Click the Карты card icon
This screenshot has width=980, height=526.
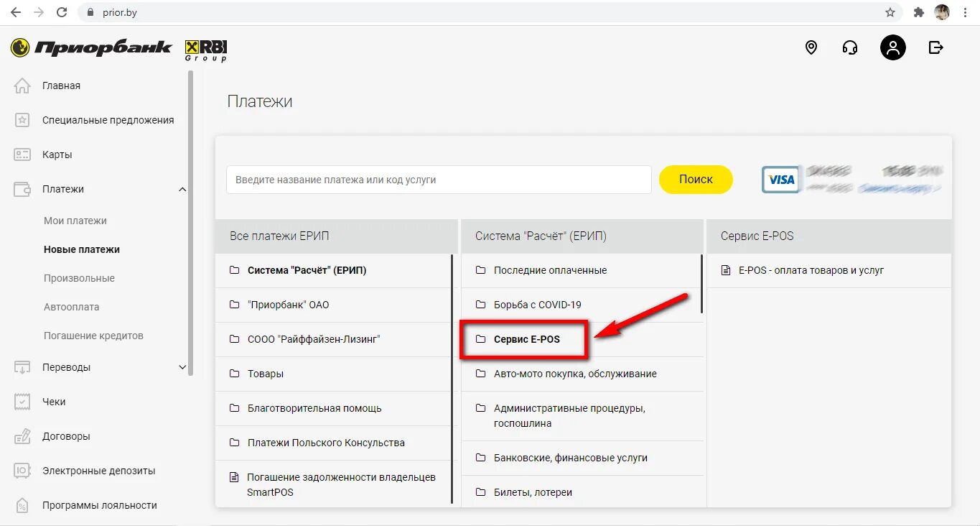(x=22, y=154)
